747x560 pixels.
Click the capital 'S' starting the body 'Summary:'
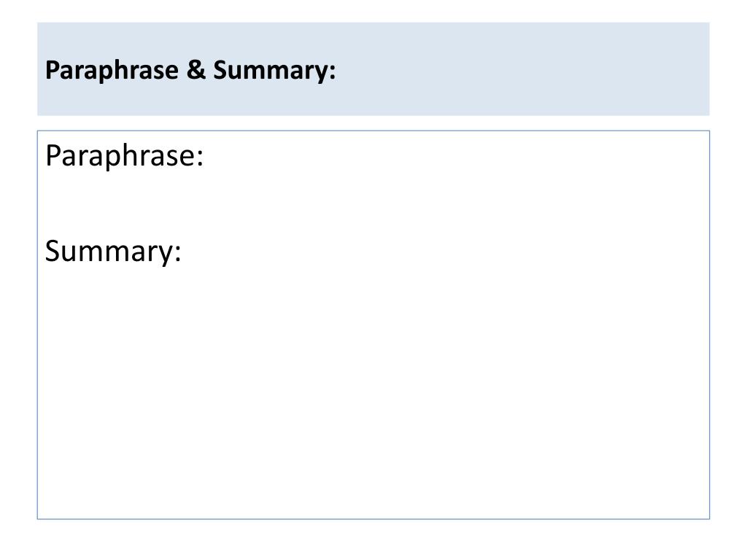(x=53, y=251)
